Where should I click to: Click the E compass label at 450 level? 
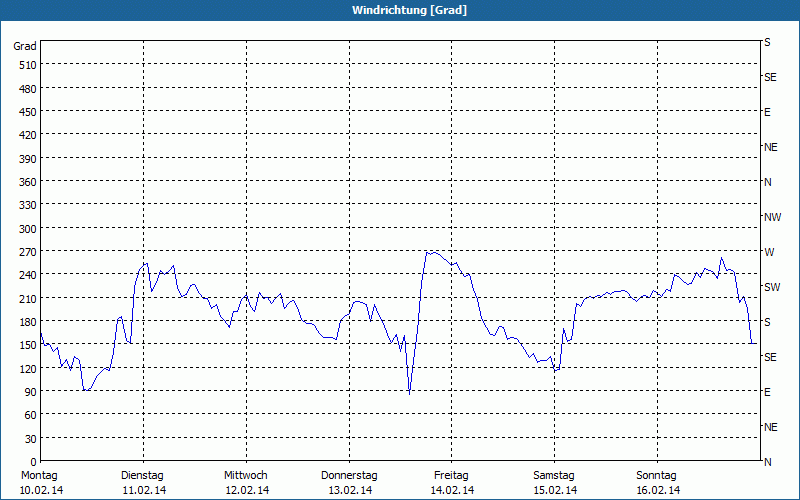(x=767, y=112)
